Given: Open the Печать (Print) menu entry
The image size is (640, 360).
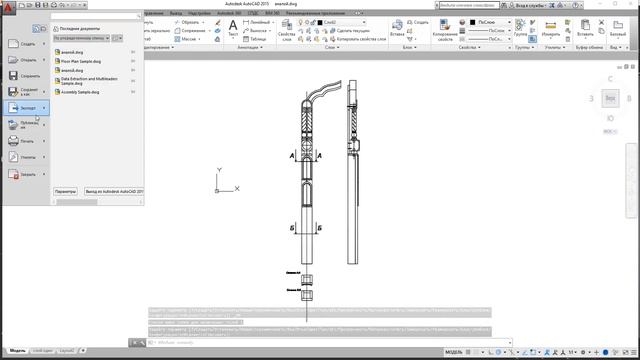Looking at the screenshot, I should 27,141.
